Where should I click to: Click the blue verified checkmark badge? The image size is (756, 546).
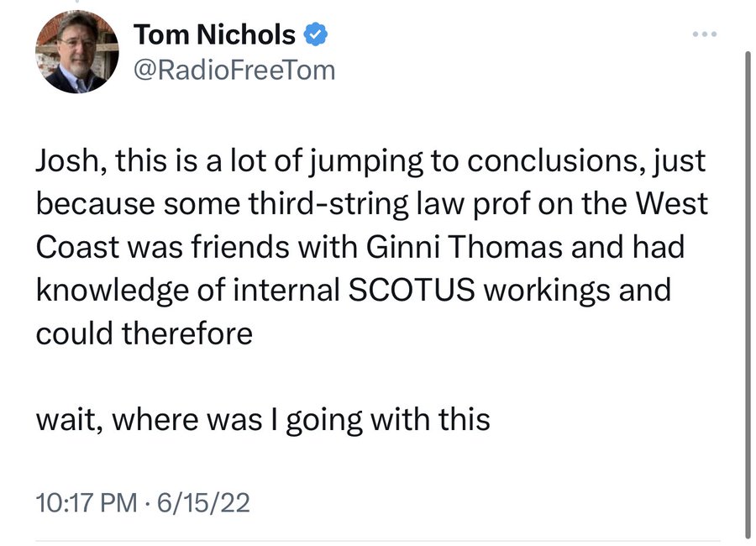(316, 35)
